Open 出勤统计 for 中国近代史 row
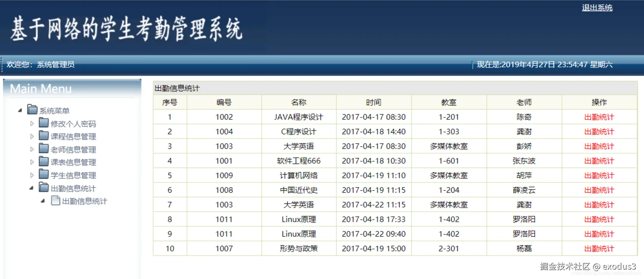 click(599, 190)
